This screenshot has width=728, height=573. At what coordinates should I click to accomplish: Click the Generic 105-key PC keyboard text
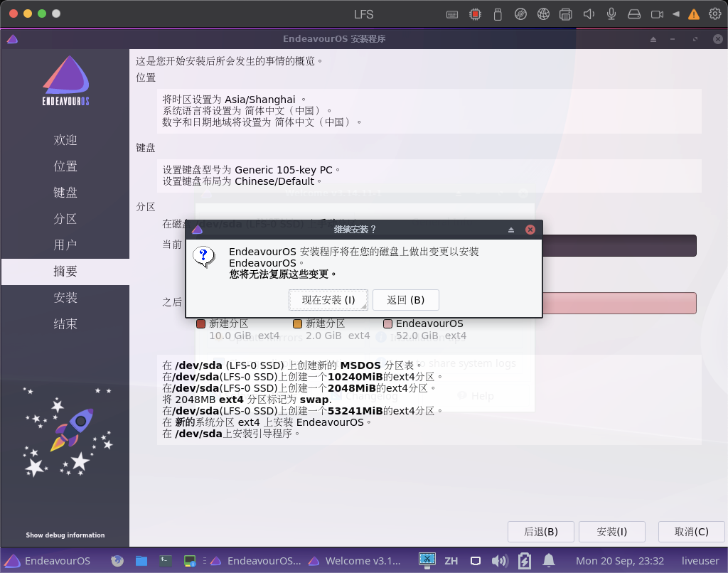[284, 170]
